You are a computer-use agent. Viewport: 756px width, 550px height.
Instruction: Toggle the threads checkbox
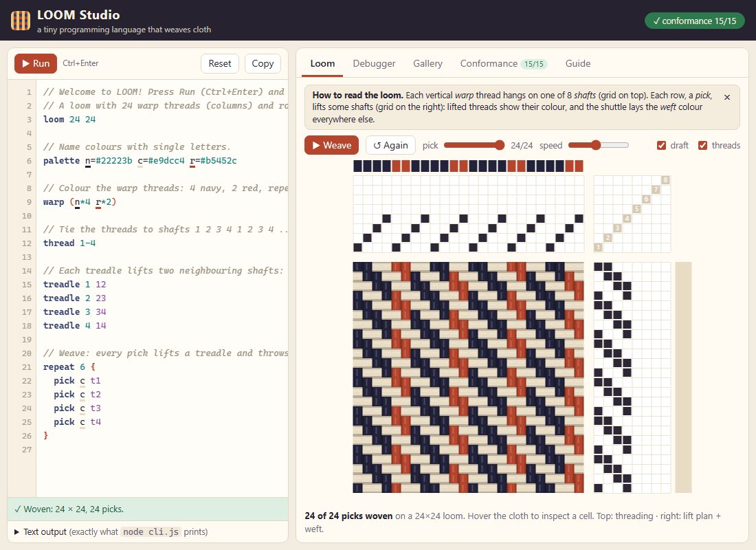703,145
